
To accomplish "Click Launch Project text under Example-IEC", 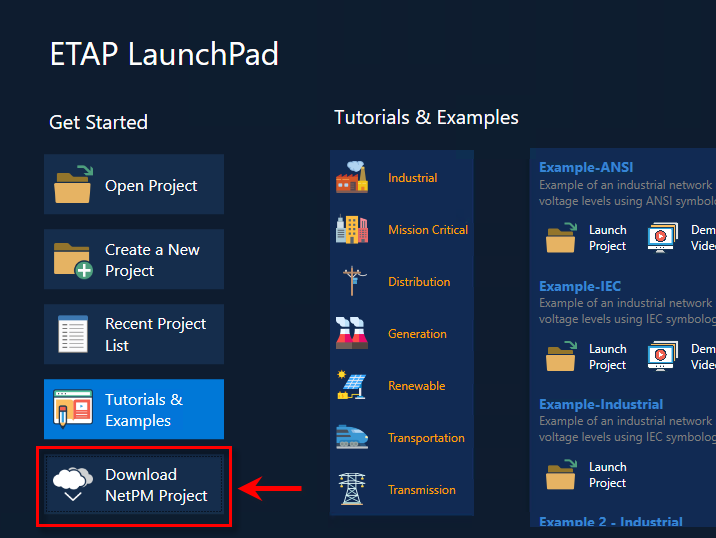I will (x=607, y=357).
